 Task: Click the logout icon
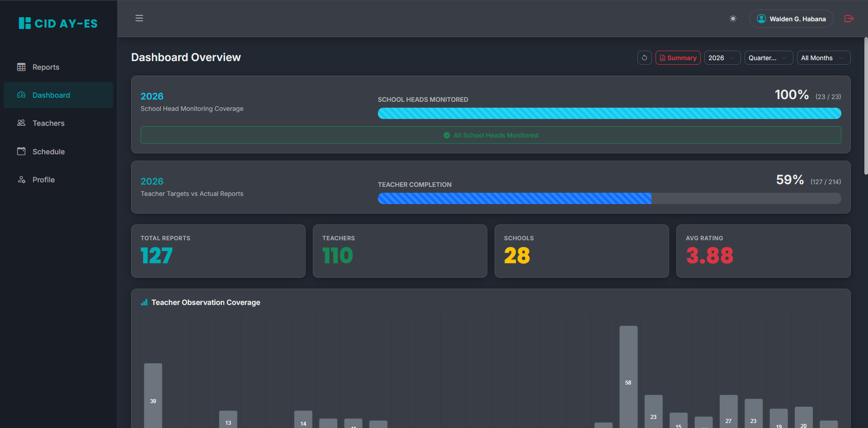point(849,19)
